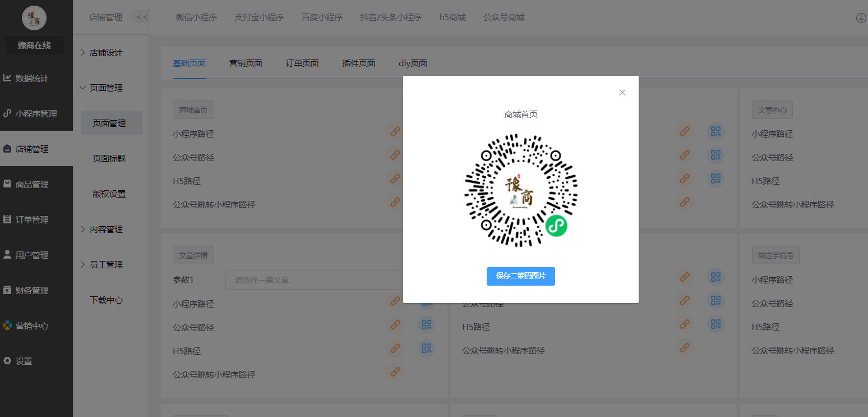Click the mini-program QR code image

click(521, 190)
